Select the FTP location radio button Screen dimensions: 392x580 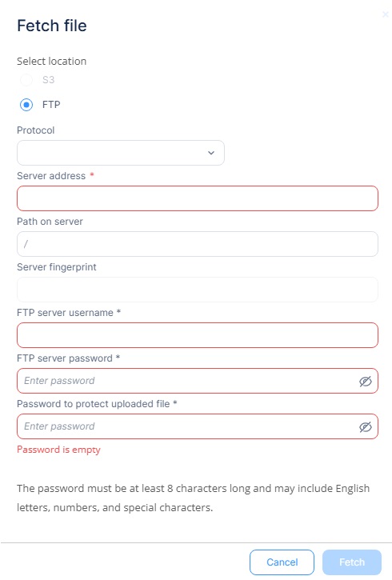(x=26, y=105)
